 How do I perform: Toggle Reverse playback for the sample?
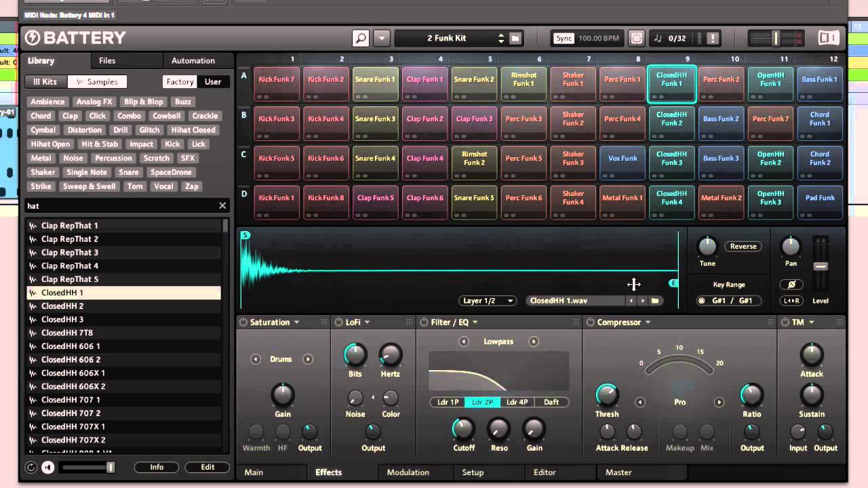[x=743, y=246]
